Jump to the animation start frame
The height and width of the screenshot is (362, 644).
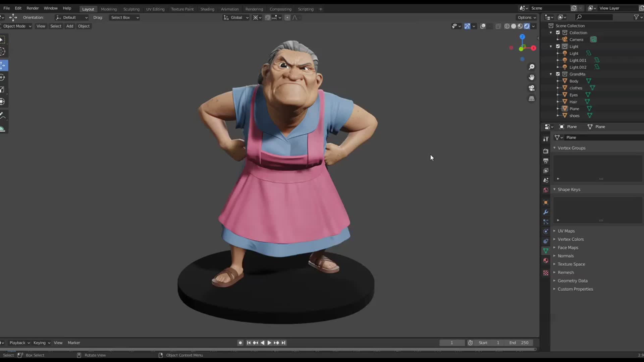coord(249,343)
